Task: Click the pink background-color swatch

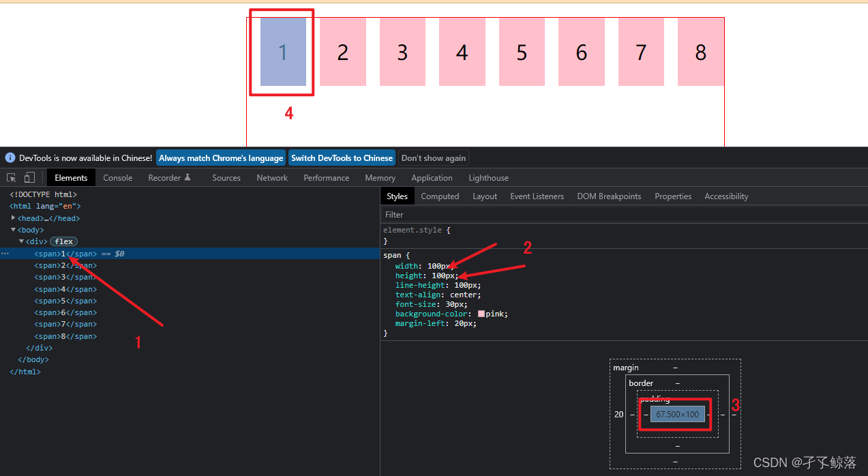Action: 481,314
